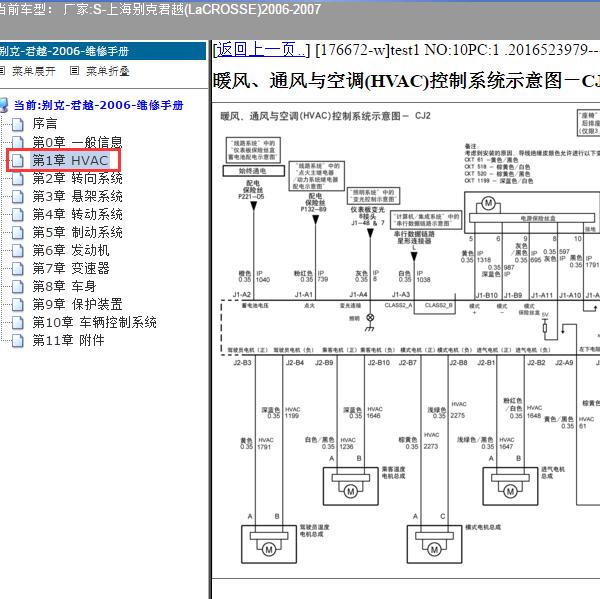Viewport: 600px width, 599px height.
Task: Click page icon beside 第2章 转向系统
Action: tap(18, 178)
